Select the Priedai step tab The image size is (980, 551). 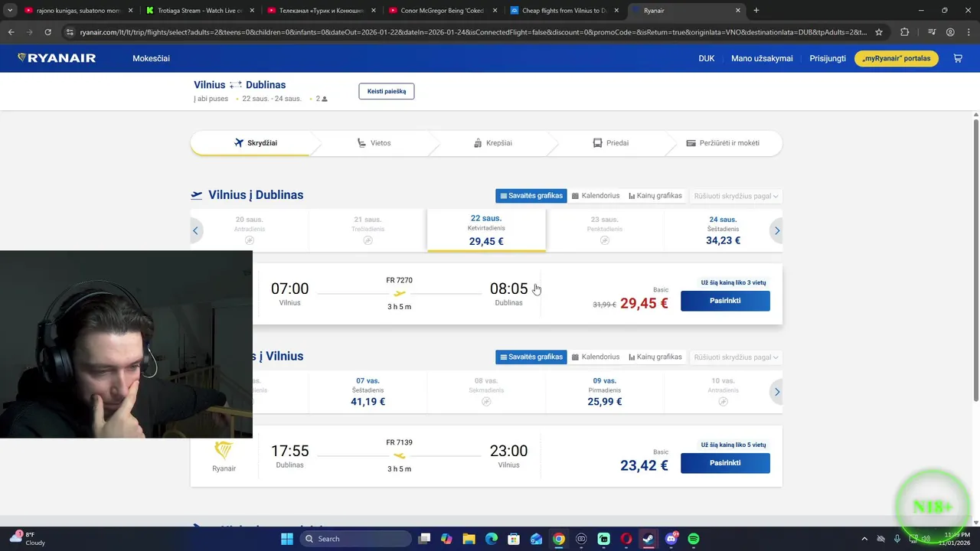coord(610,143)
